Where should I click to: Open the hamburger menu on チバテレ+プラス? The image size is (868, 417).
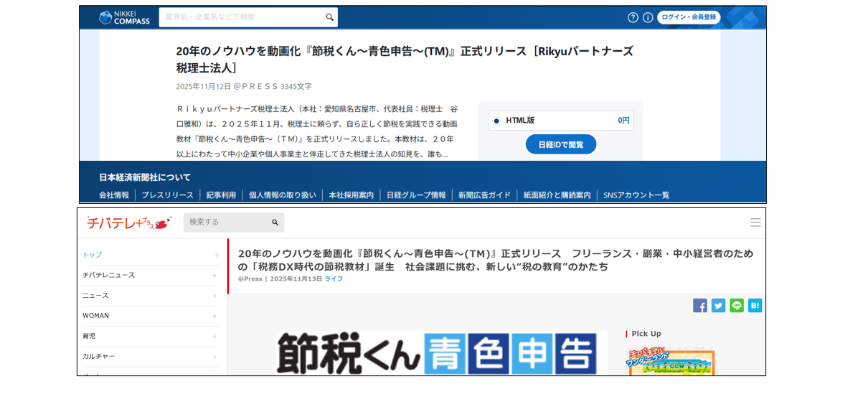(755, 222)
